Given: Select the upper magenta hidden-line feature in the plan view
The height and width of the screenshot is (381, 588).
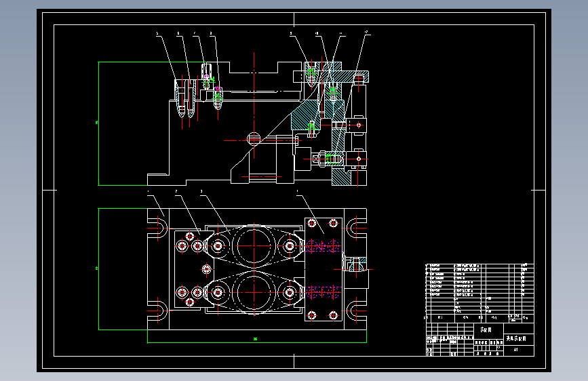Looking at the screenshot, I should (x=324, y=246).
